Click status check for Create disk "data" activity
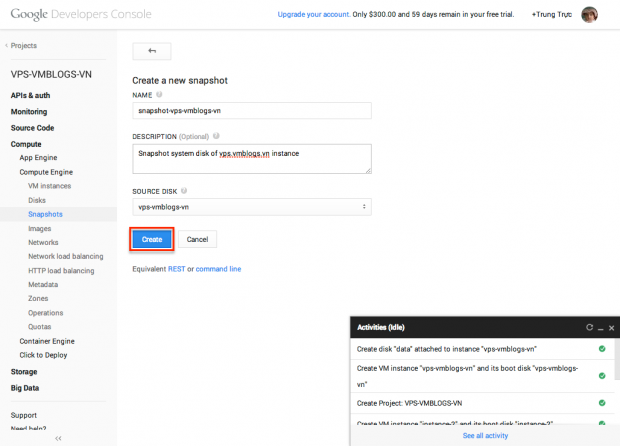Viewport: 620px width, 446px height. click(602, 349)
